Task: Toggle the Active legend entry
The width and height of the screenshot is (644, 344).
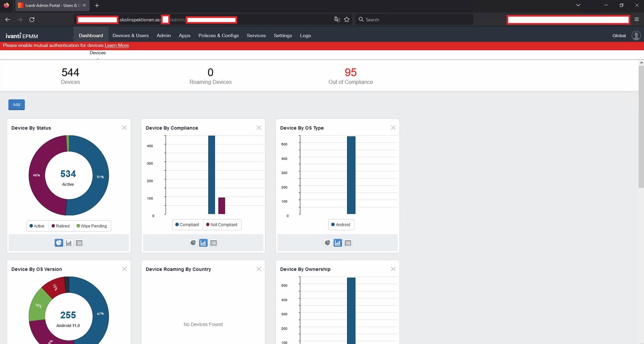Action: pyautogui.click(x=37, y=226)
